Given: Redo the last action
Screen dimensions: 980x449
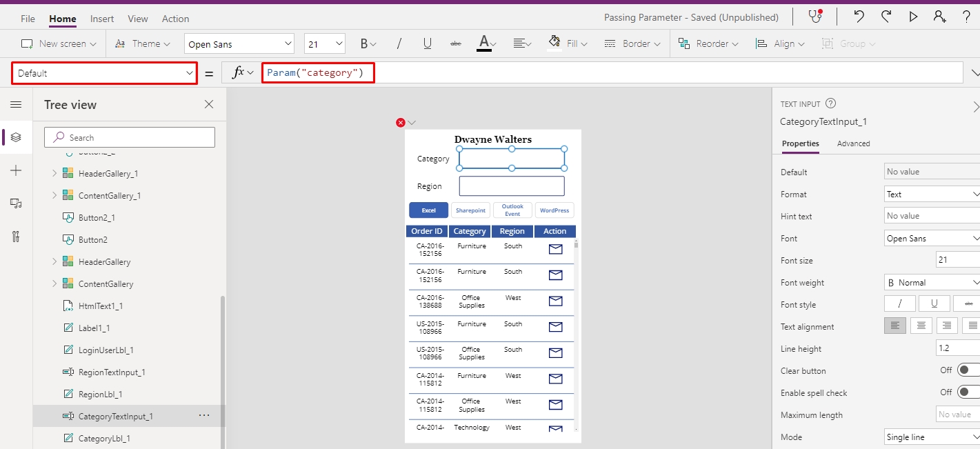Looking at the screenshot, I should click(886, 17).
